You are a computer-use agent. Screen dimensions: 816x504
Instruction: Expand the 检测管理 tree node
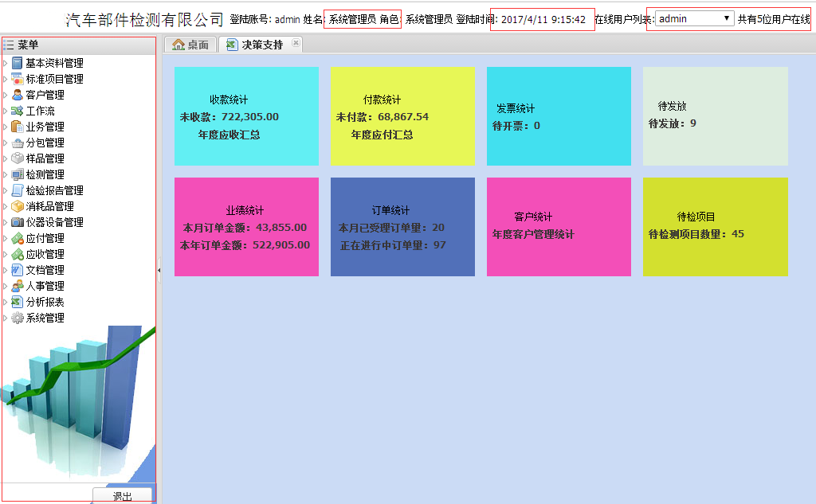click(6, 174)
